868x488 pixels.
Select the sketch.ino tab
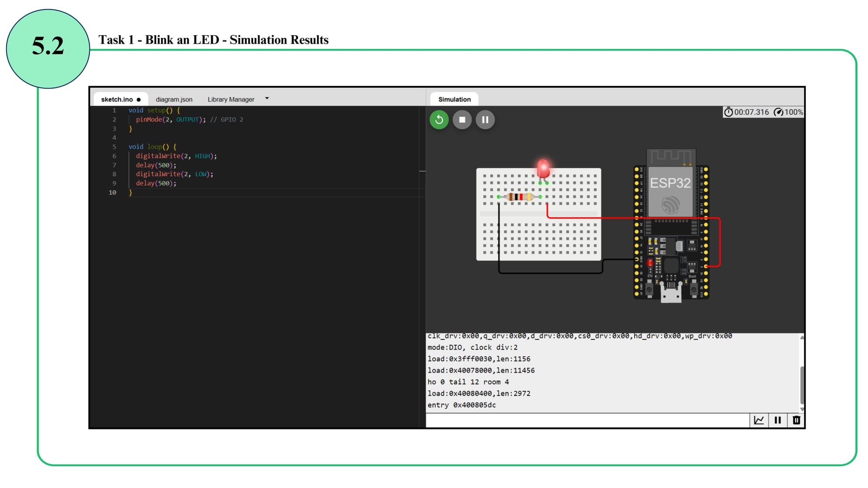pos(117,99)
